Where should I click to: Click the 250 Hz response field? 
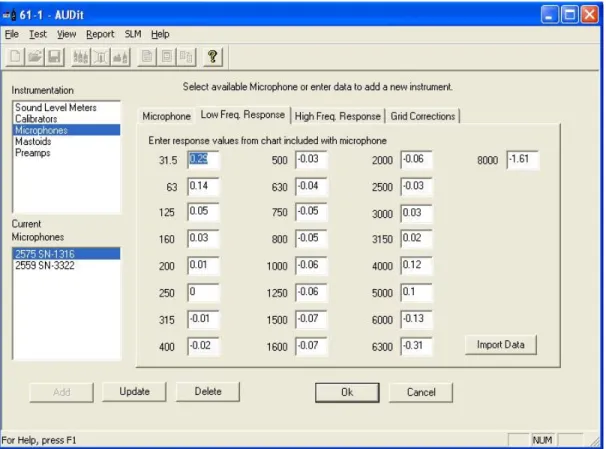click(203, 293)
